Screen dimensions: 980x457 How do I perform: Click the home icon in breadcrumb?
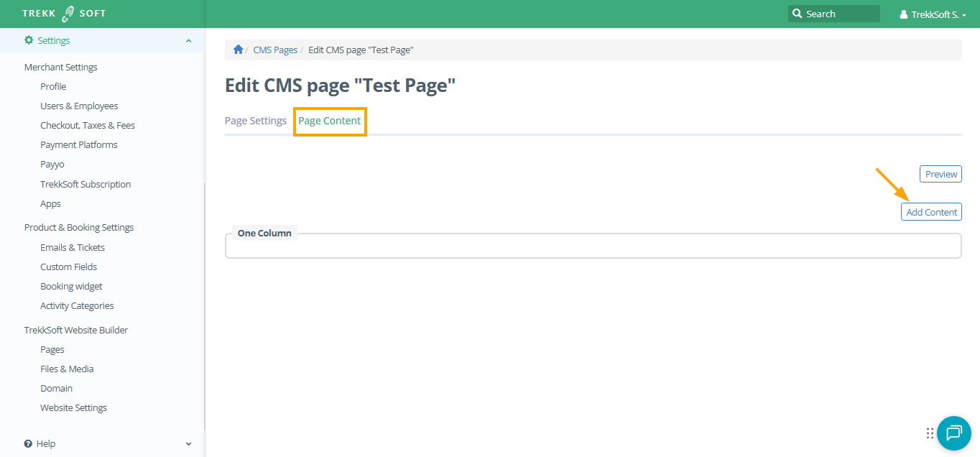pyautogui.click(x=239, y=50)
